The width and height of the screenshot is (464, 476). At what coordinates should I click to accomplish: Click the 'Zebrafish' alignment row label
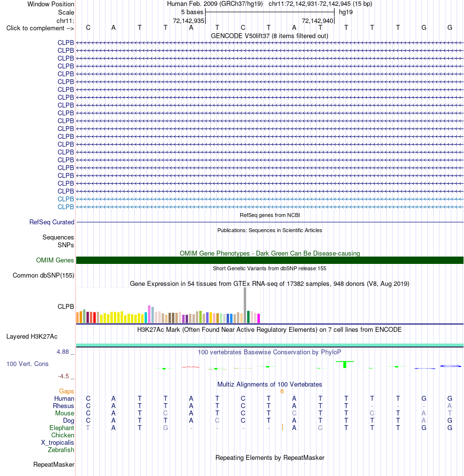point(61,450)
